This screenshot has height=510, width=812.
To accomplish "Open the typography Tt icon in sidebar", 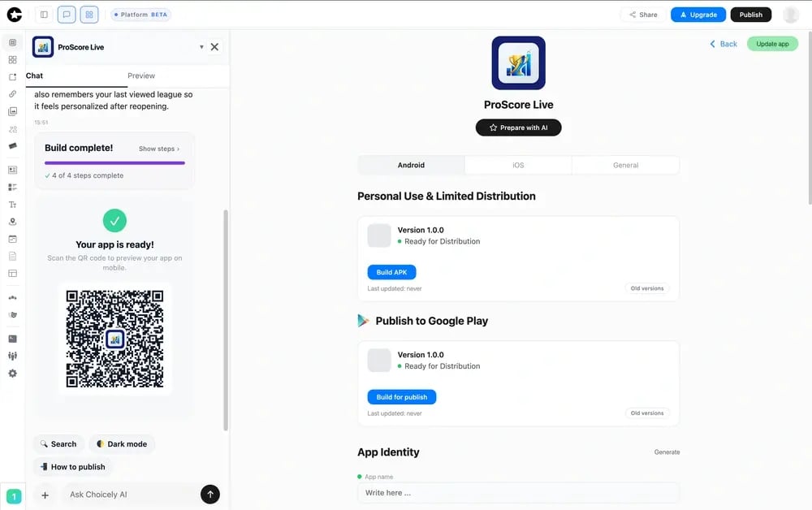I will [12, 205].
